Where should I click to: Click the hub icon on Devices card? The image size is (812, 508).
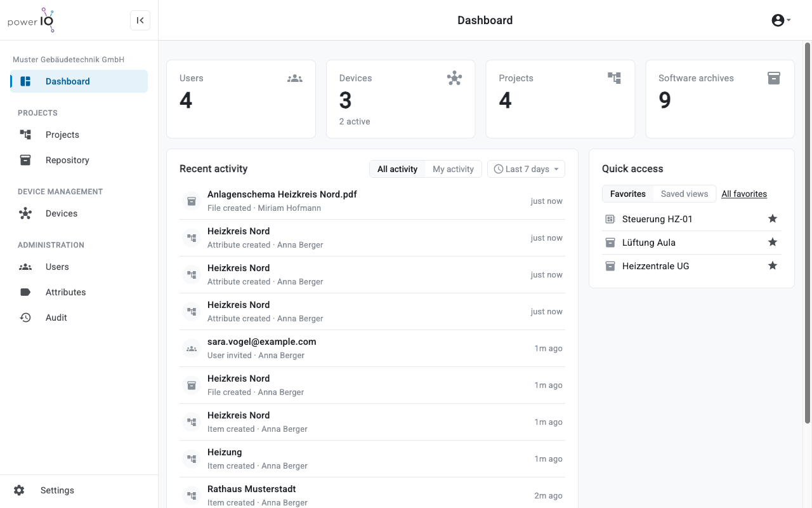click(x=454, y=79)
